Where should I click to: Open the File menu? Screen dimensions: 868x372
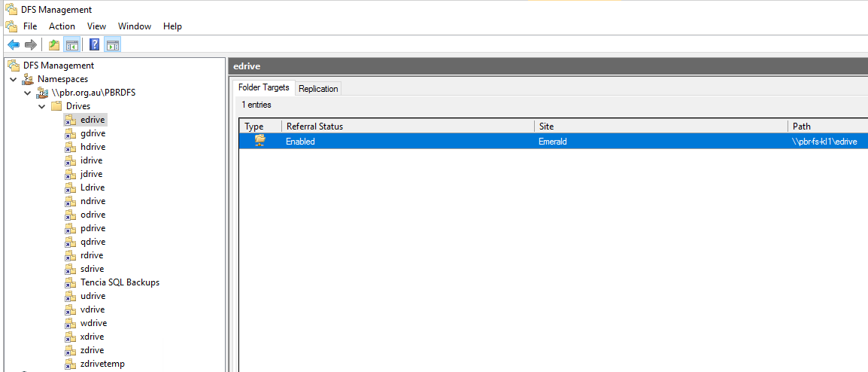pos(30,26)
